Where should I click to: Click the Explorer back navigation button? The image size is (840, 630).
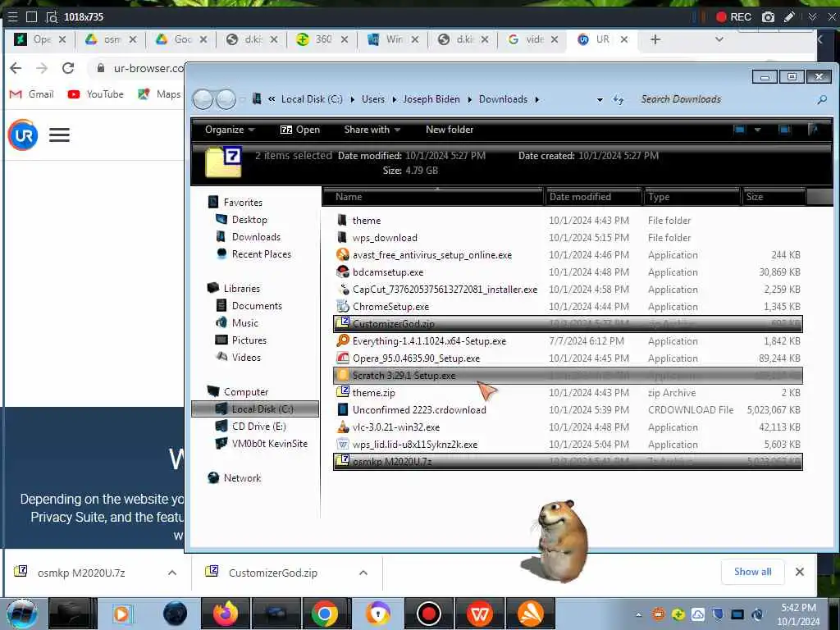tap(203, 99)
